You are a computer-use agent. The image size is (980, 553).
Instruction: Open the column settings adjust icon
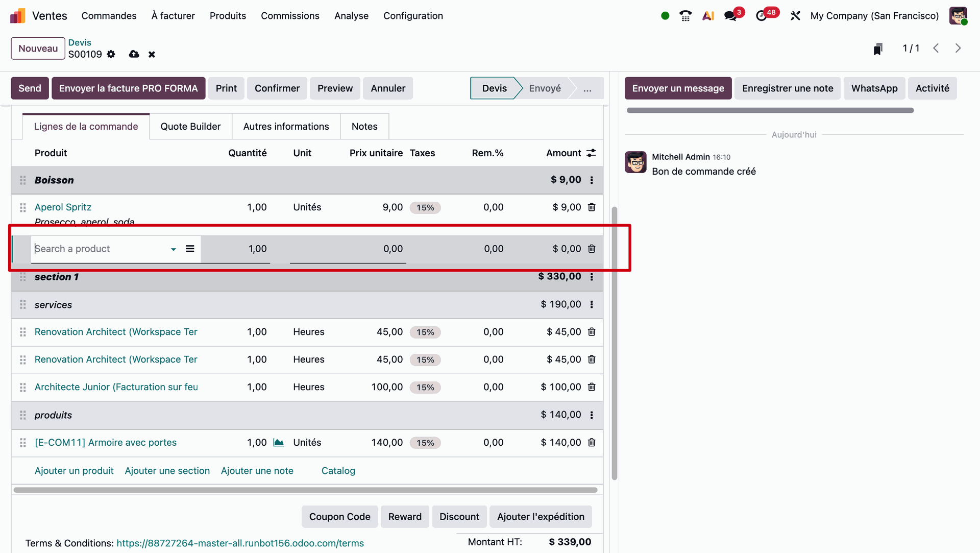pos(592,153)
